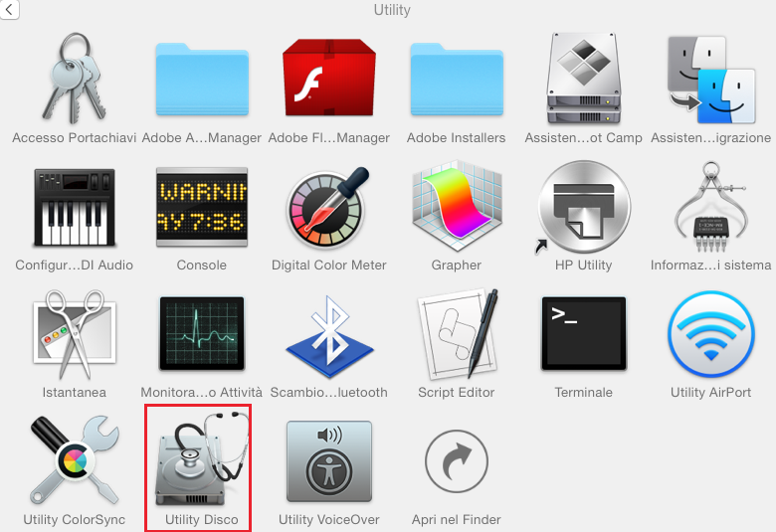The image size is (776, 532).
Task: Click the "HP Utility" label text
Action: (583, 266)
